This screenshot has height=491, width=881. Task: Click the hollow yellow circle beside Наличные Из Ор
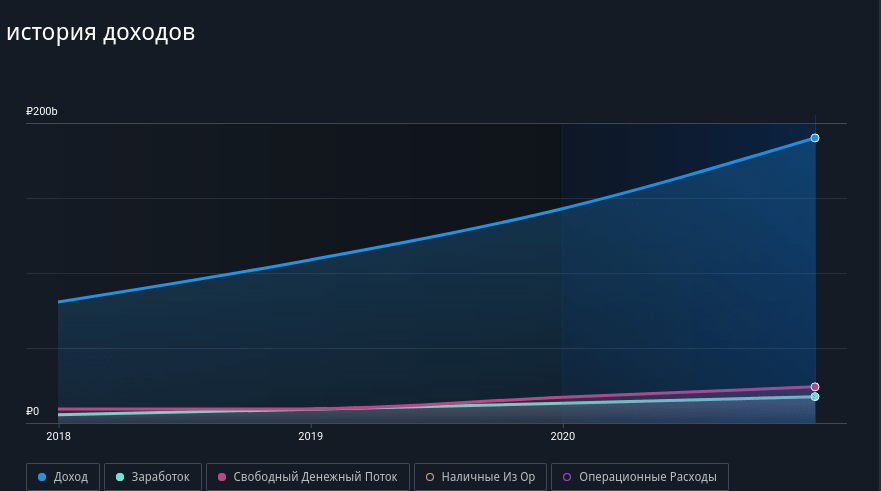pyautogui.click(x=430, y=477)
